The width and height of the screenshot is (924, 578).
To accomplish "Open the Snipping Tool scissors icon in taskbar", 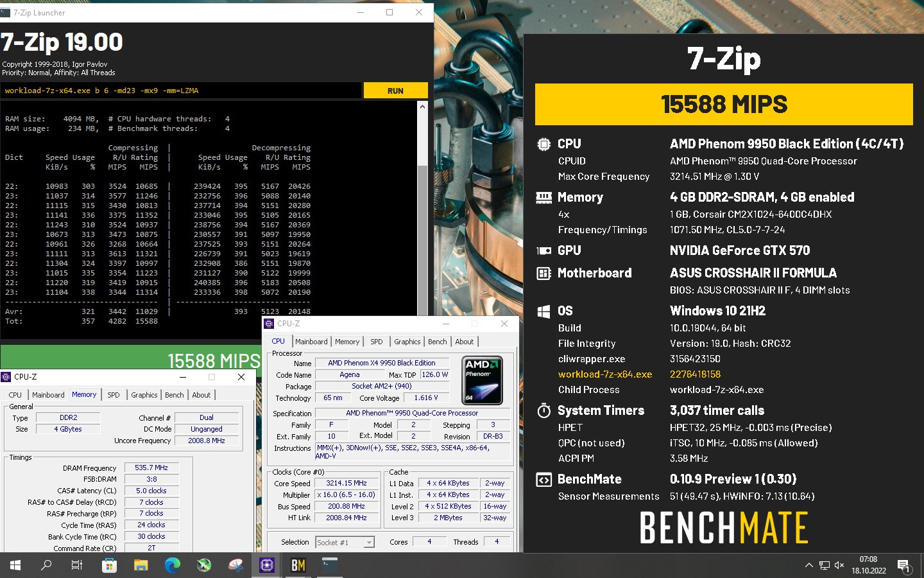I will (x=235, y=565).
